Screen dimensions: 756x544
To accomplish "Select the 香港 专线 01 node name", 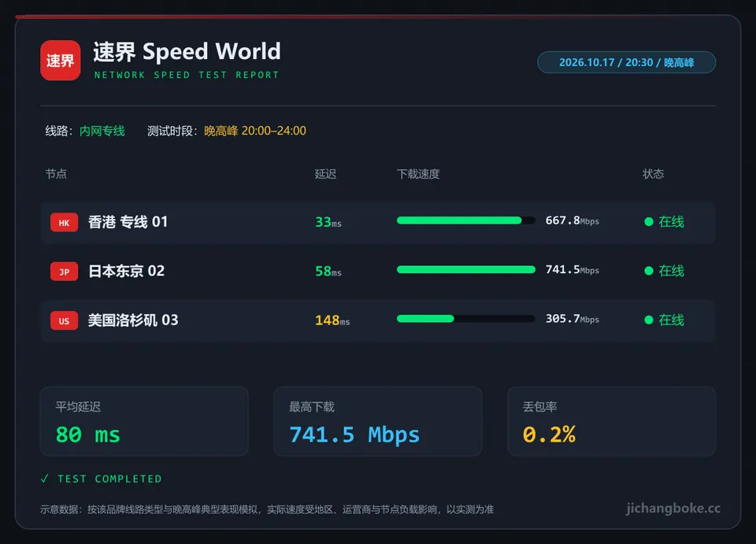I will [x=128, y=222].
